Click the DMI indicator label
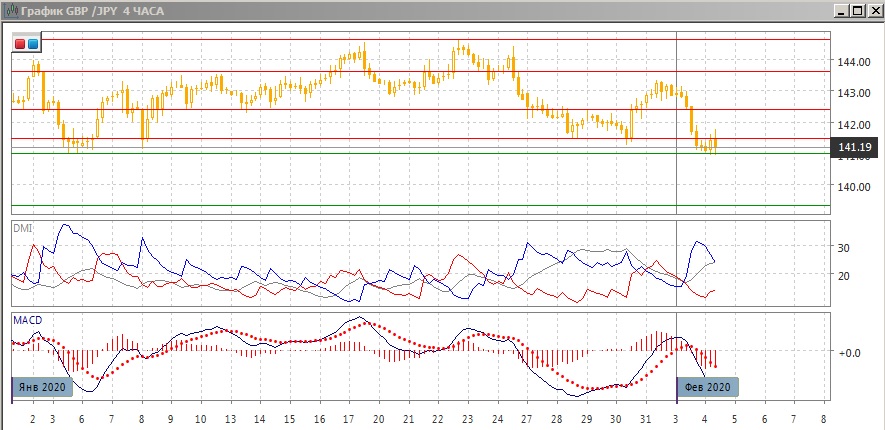 click(22, 229)
